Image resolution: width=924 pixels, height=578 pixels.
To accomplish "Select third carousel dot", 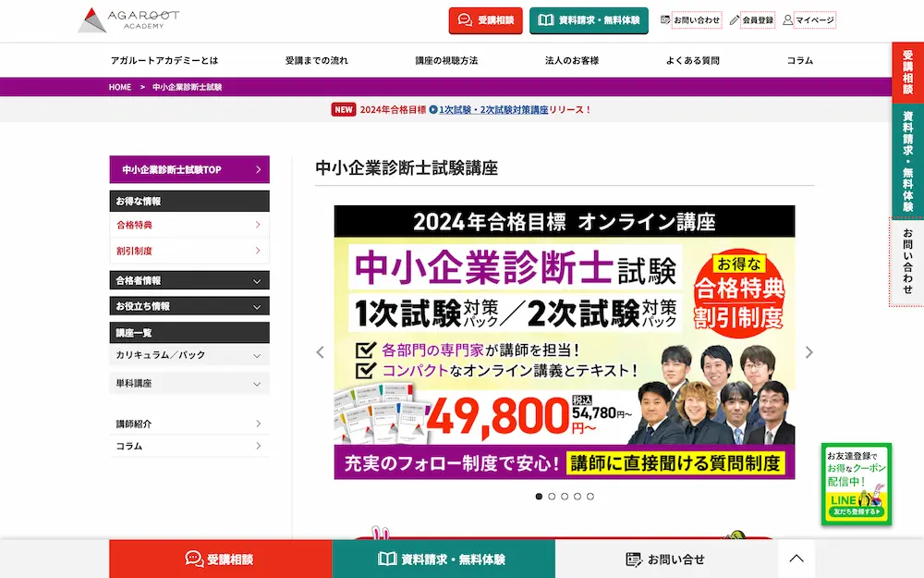I will tap(565, 497).
